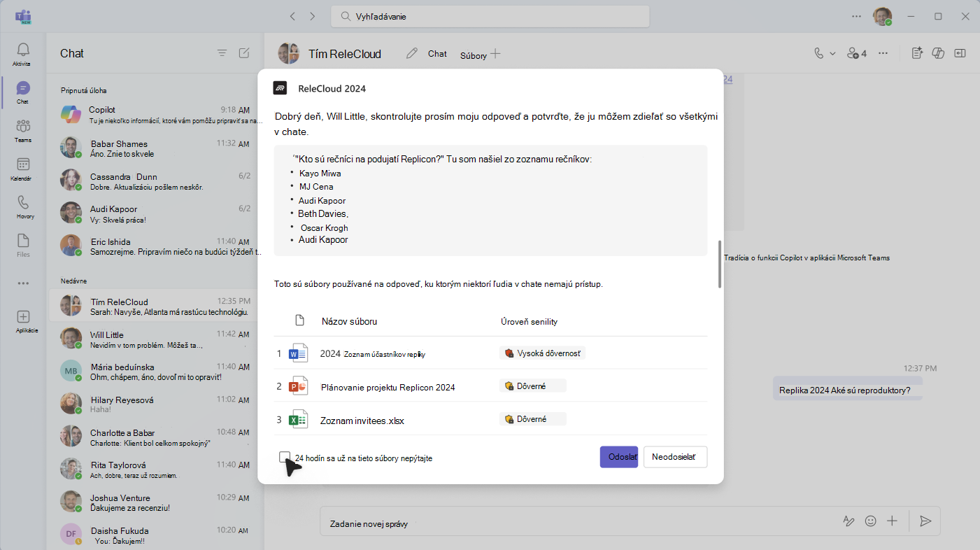Open the meeting notes icon in header

point(918,53)
